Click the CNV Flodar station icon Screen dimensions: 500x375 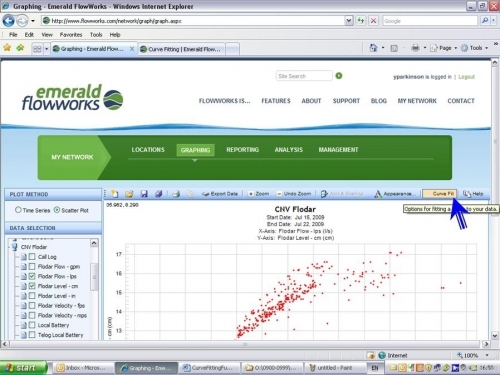[15, 247]
